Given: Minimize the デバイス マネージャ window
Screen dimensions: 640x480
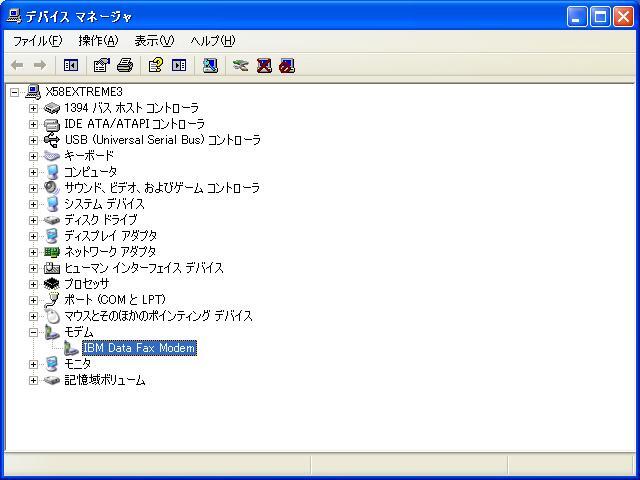Looking at the screenshot, I should [577, 17].
